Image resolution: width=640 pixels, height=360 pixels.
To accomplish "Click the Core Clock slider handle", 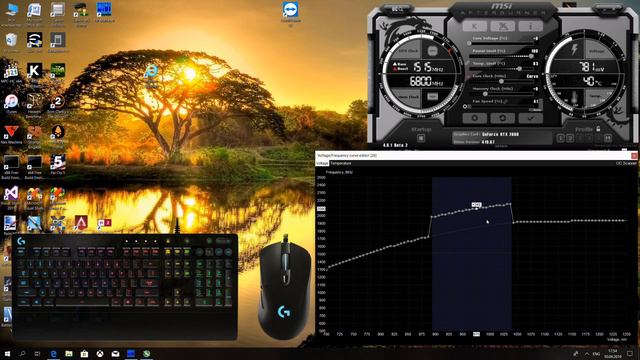I will pyautogui.click(x=501, y=82).
